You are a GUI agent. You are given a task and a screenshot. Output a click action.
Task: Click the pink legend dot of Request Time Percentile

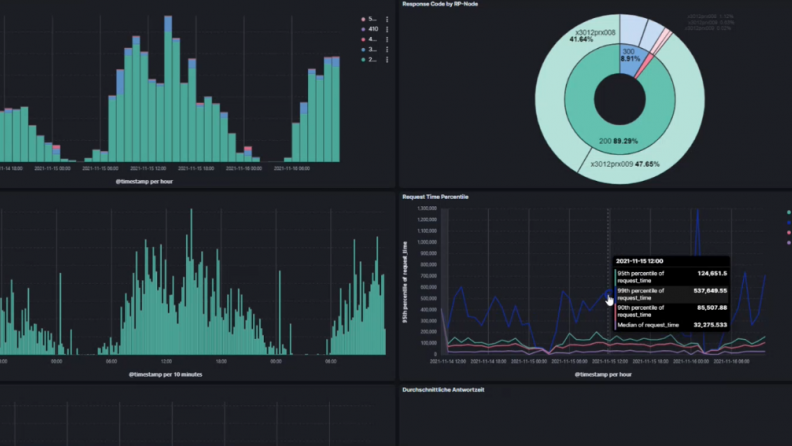[788, 233]
